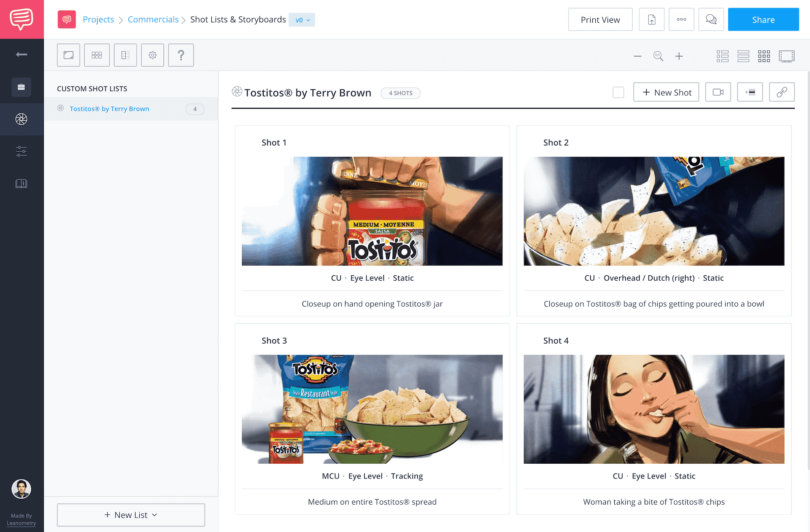Viewport: 810px width, 532px height.
Task: Click the question mark help icon
Action: [181, 55]
